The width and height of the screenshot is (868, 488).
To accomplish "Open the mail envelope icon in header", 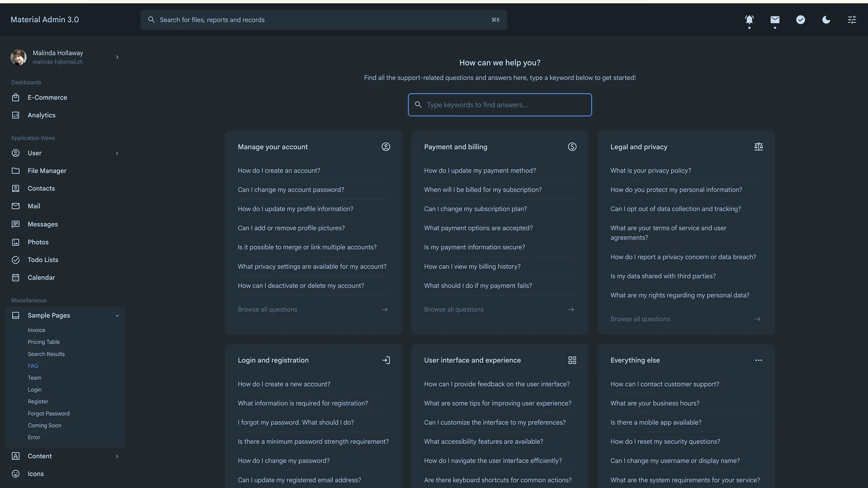I will (x=775, y=19).
